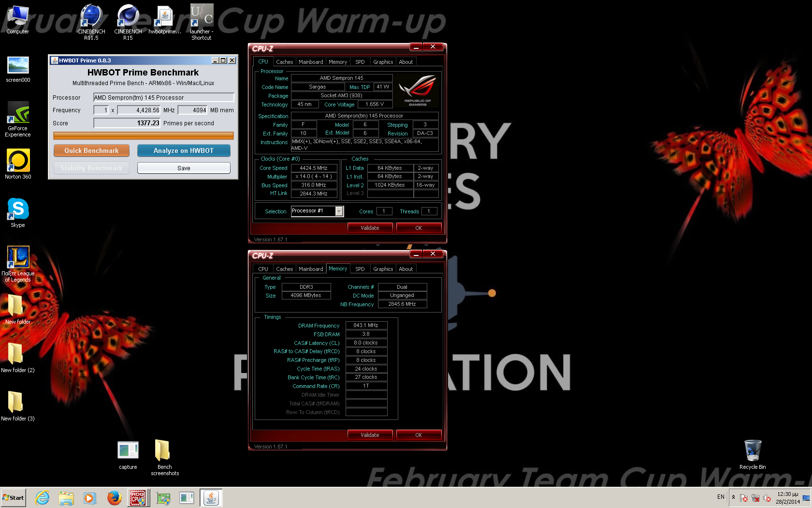Select the New folder (2) icon
Viewport: 812px width, 508px height.
[18, 358]
